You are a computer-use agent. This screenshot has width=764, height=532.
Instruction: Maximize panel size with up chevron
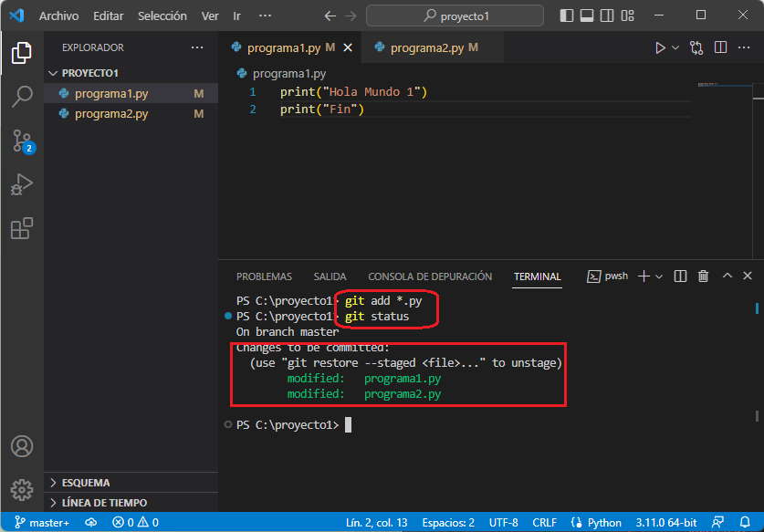point(727,276)
